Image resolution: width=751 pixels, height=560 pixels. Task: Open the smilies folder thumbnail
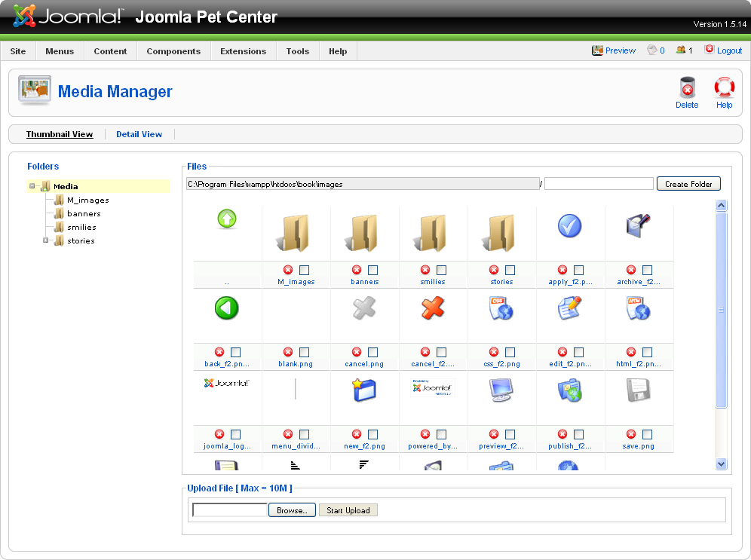click(431, 233)
